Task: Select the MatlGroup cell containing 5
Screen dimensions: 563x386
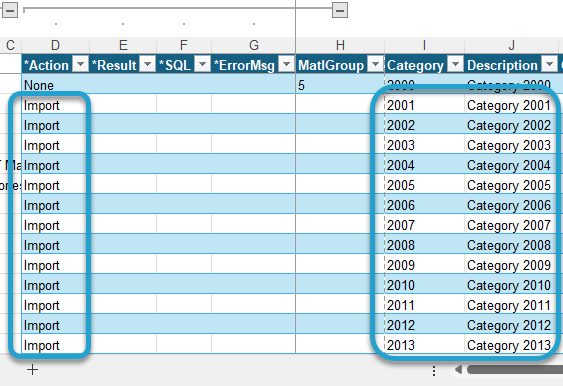Action: point(340,85)
